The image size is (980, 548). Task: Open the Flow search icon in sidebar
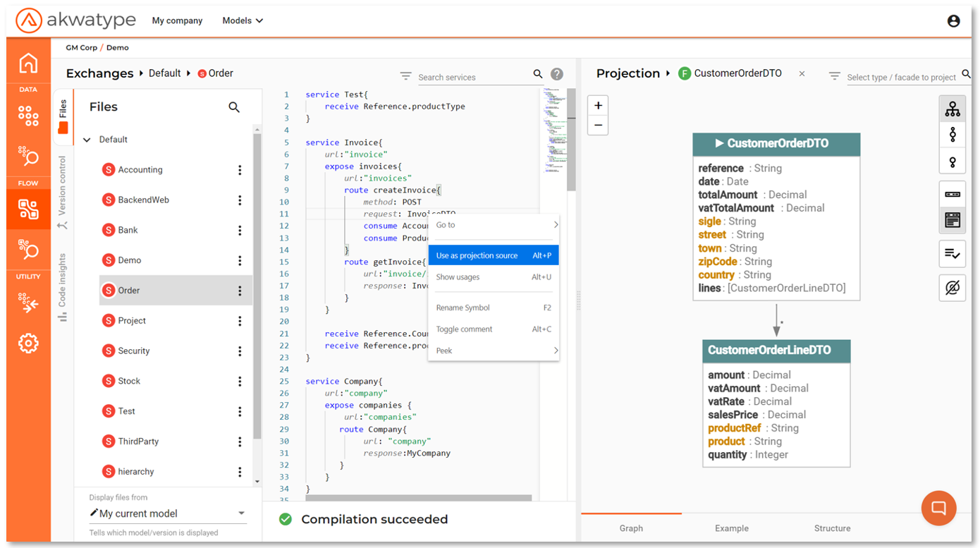[28, 249]
